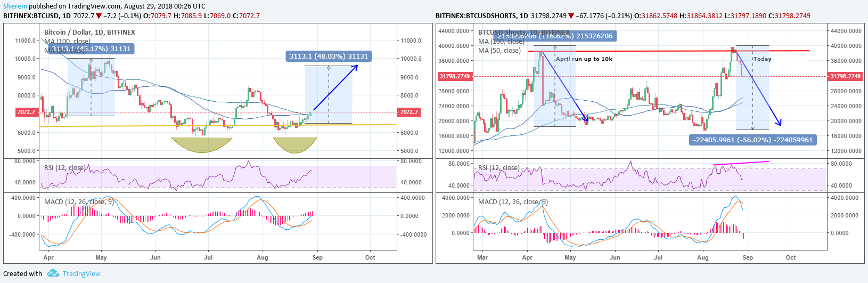
Task: Click the 3113.1 (48.03%) 31131 measurement label
Action: click(329, 56)
